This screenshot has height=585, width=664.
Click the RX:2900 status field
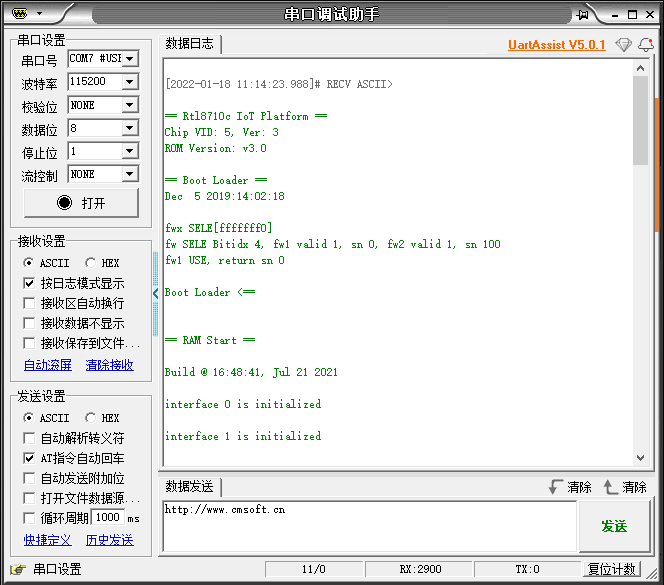coord(420,569)
